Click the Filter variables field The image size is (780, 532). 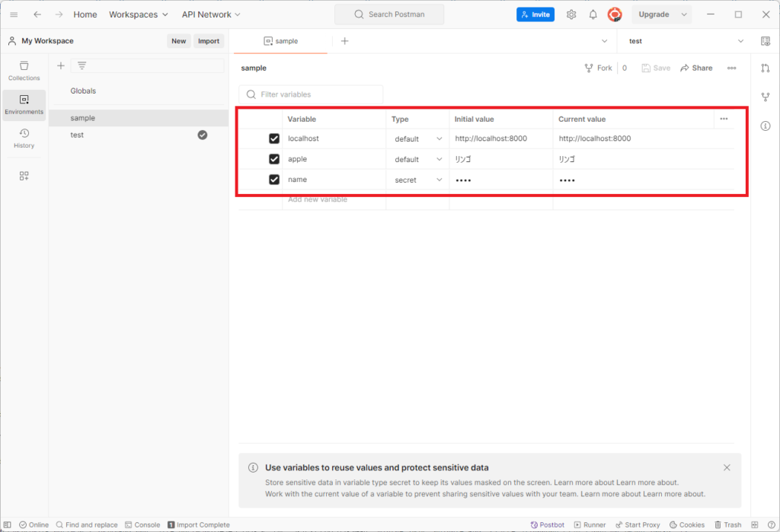coord(311,94)
